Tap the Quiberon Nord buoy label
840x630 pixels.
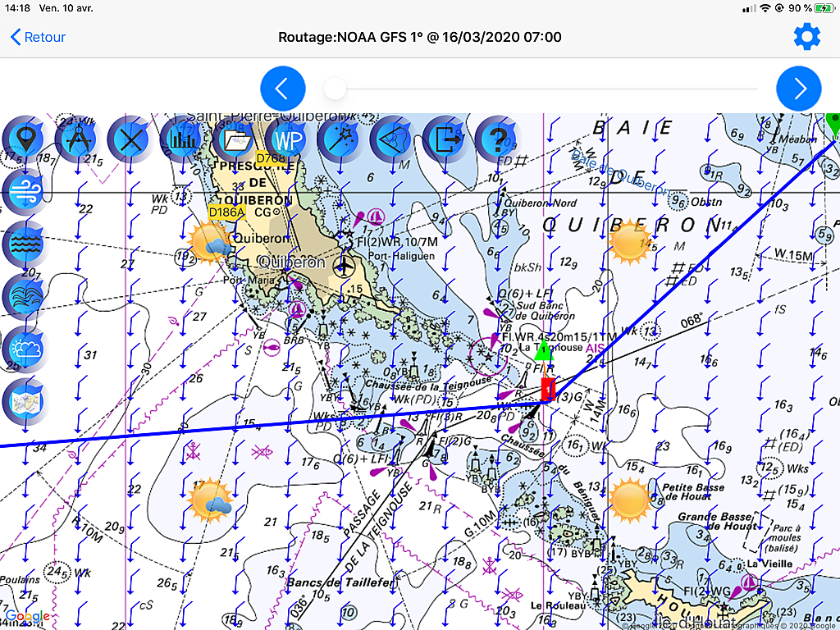(540, 203)
